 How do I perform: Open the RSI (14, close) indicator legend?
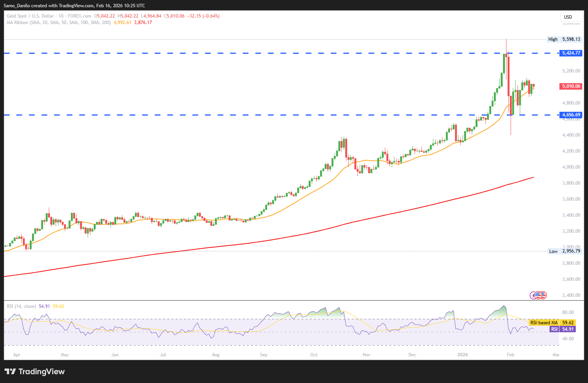click(x=21, y=306)
